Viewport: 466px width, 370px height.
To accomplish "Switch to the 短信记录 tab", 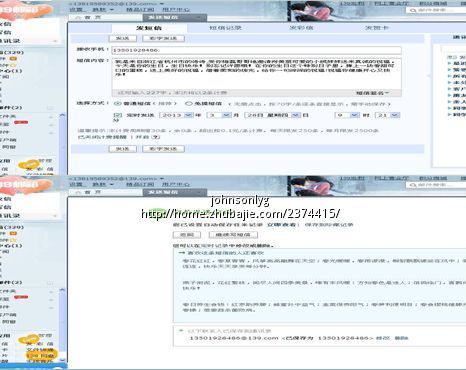I will point(225,28).
